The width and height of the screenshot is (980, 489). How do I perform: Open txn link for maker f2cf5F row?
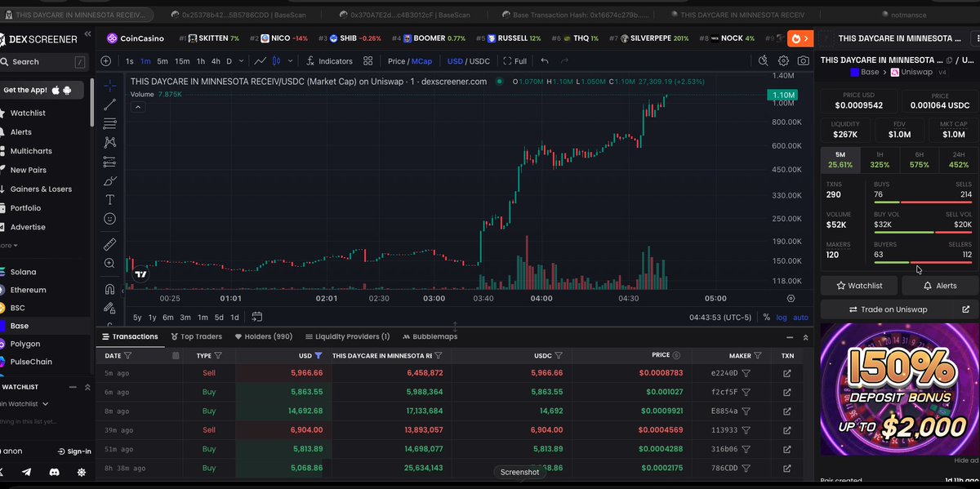(x=787, y=392)
